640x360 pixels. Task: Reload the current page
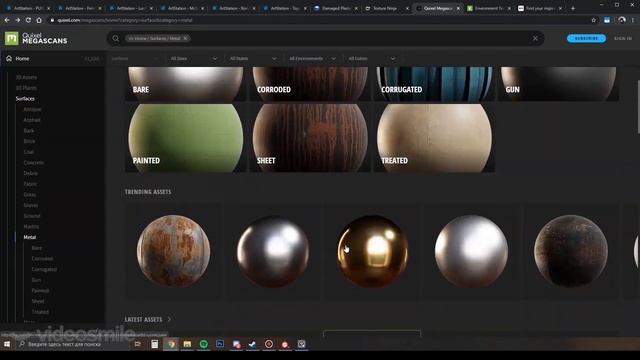click(28, 20)
